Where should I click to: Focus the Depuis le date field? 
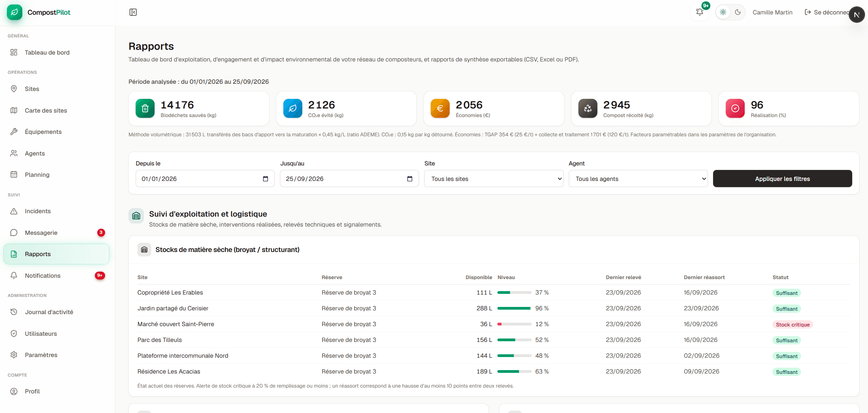coord(205,179)
